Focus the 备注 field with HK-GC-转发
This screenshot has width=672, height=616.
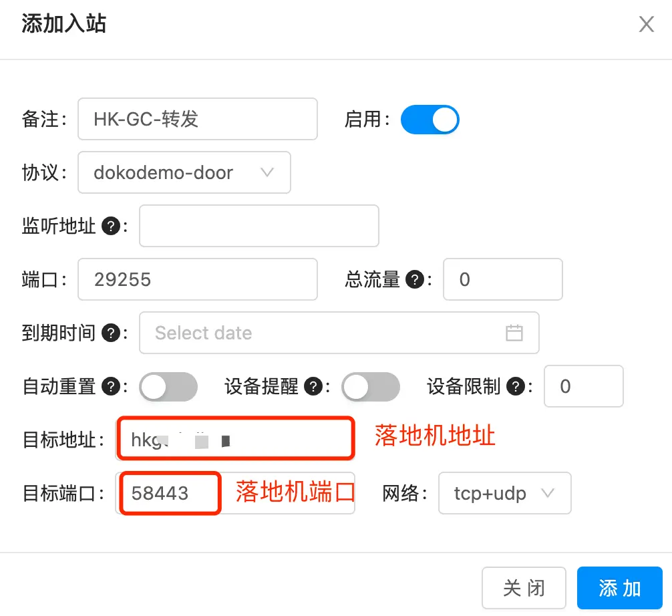pyautogui.click(x=197, y=120)
